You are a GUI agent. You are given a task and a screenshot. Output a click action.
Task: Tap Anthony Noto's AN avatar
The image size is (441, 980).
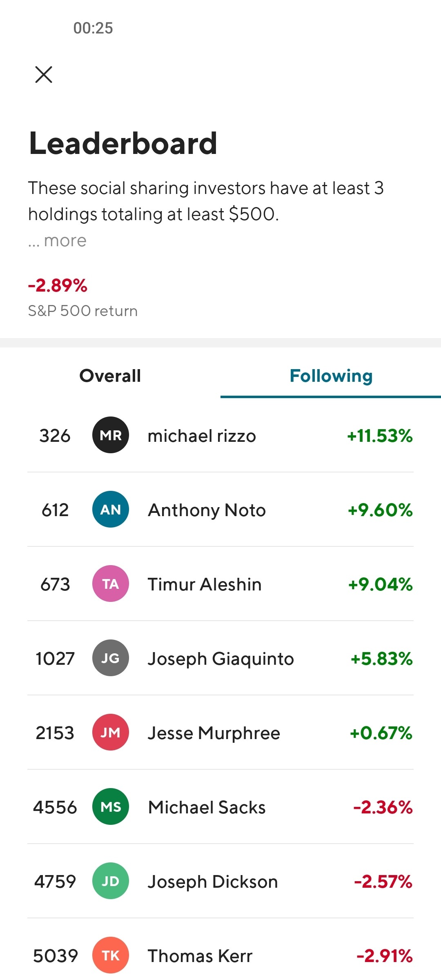(x=111, y=510)
